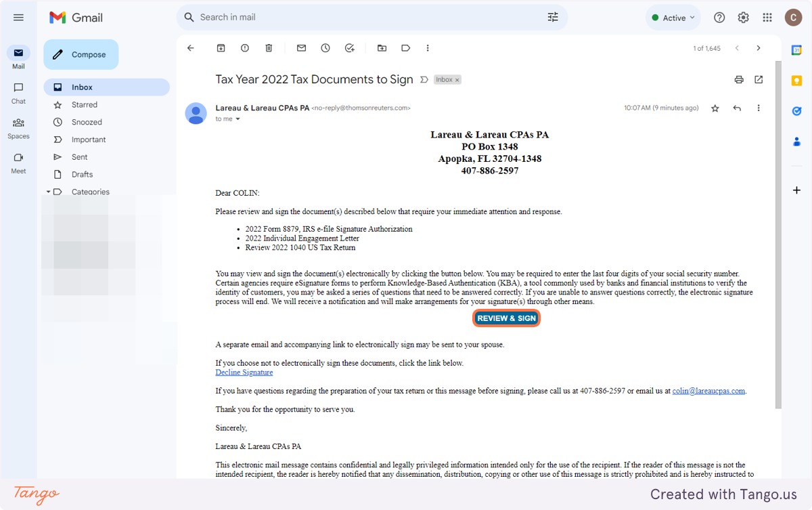The image size is (812, 510).
Task: Go back to inbox arrow
Action: pos(191,48)
